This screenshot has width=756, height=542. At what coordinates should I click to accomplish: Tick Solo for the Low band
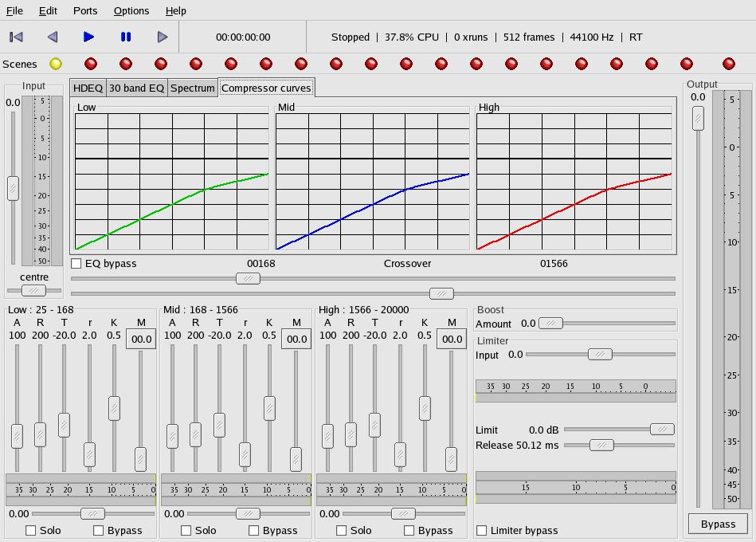(31, 530)
